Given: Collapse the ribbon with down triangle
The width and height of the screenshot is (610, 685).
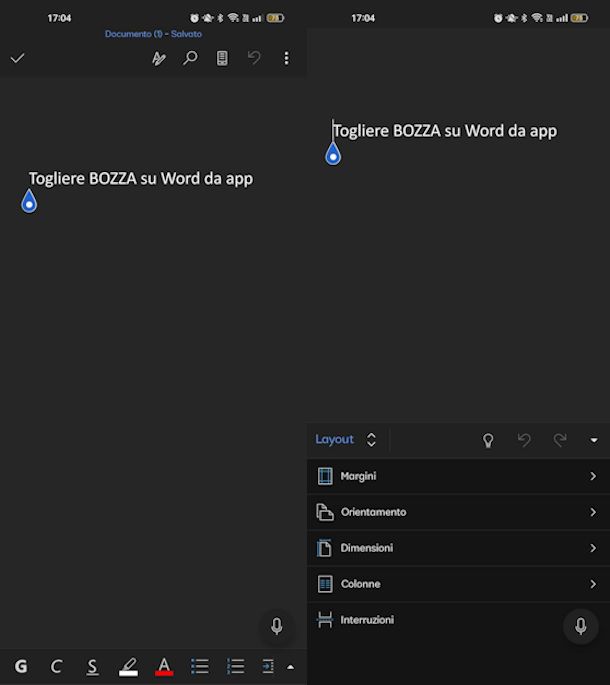Looking at the screenshot, I should pyautogui.click(x=594, y=440).
